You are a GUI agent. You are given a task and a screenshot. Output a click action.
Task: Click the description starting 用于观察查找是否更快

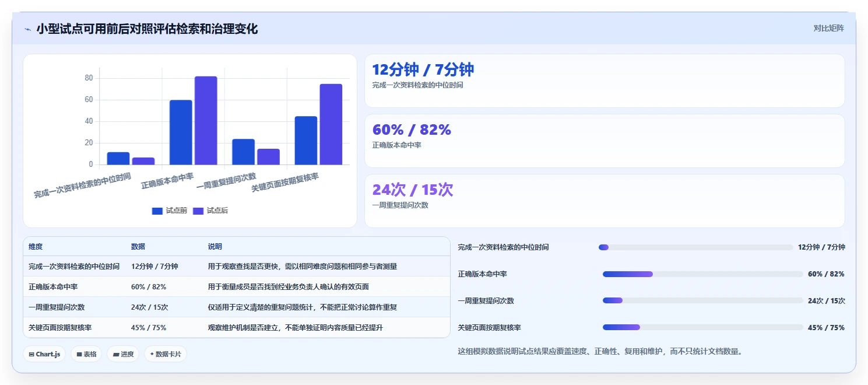(303, 267)
